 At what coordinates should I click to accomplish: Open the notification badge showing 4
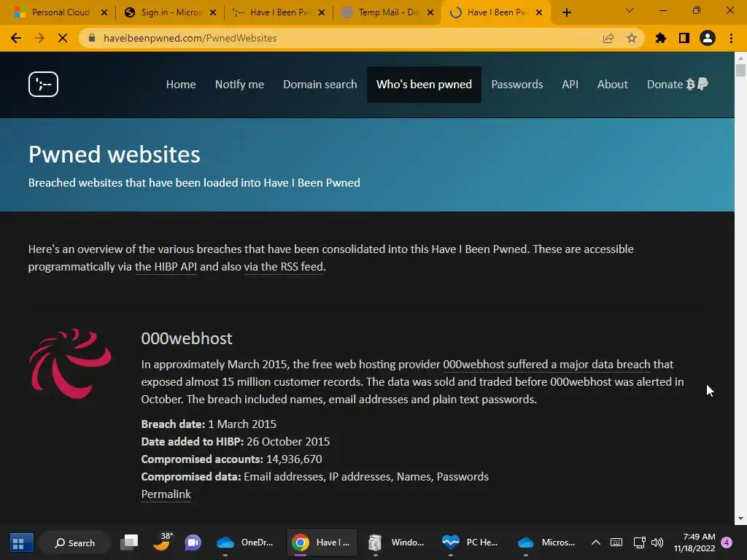(727, 542)
